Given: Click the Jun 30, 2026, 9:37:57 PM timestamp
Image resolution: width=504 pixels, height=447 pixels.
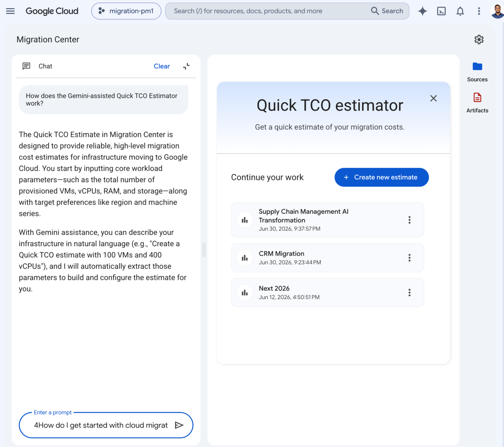Looking at the screenshot, I should click(289, 229).
